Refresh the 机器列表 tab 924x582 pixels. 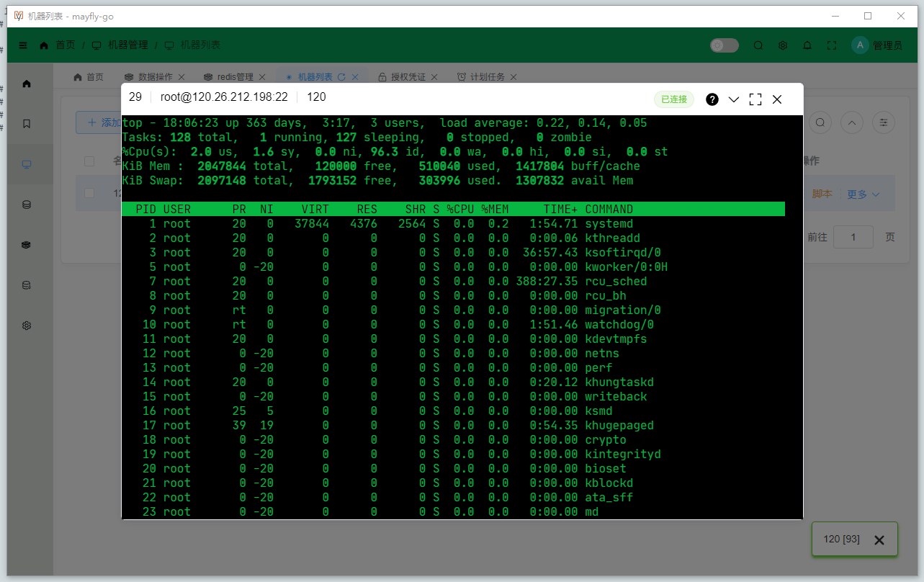click(342, 76)
